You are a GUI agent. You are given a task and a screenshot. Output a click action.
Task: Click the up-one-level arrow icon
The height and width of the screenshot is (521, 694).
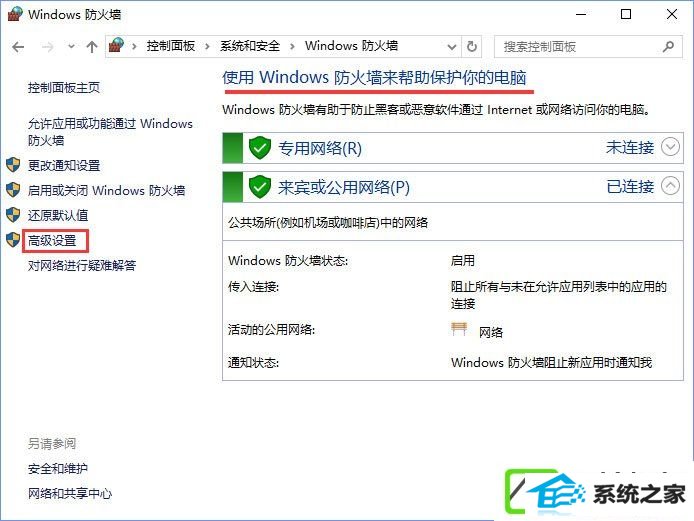pyautogui.click(x=92, y=47)
